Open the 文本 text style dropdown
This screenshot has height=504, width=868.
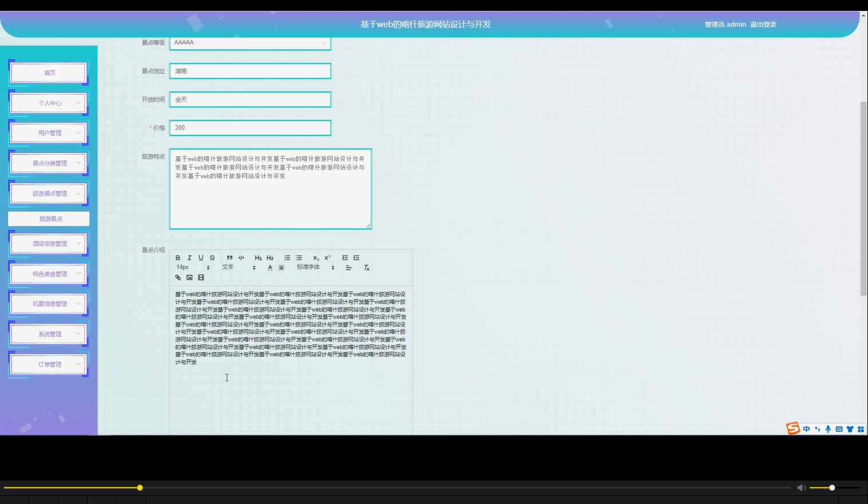(x=239, y=267)
